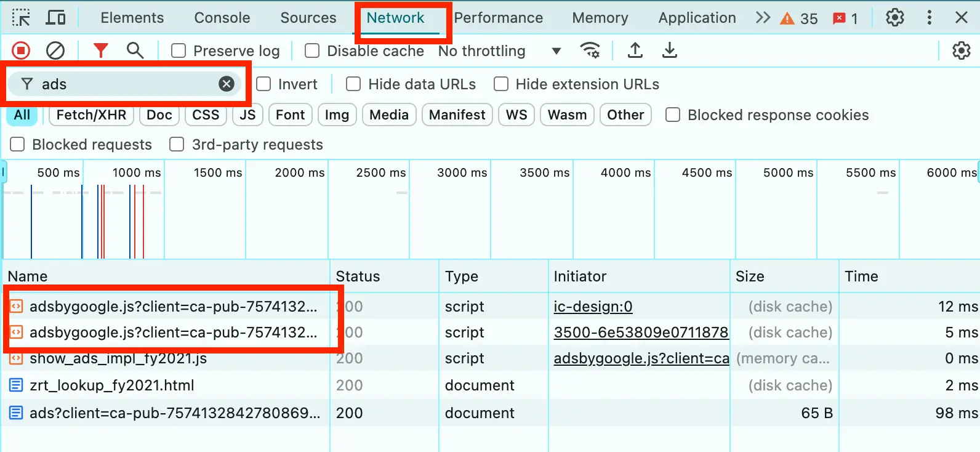Clear the 'ads' filter text
The image size is (980, 452).
click(x=227, y=84)
